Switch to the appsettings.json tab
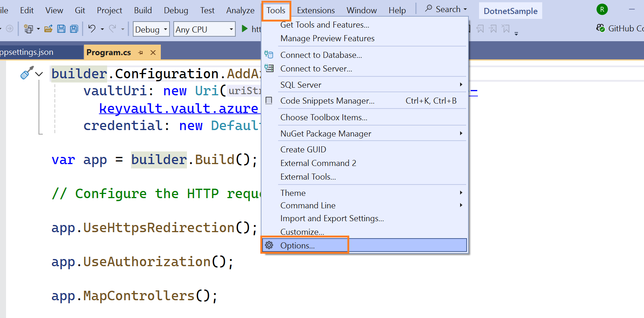This screenshot has width=644, height=318. click(26, 52)
